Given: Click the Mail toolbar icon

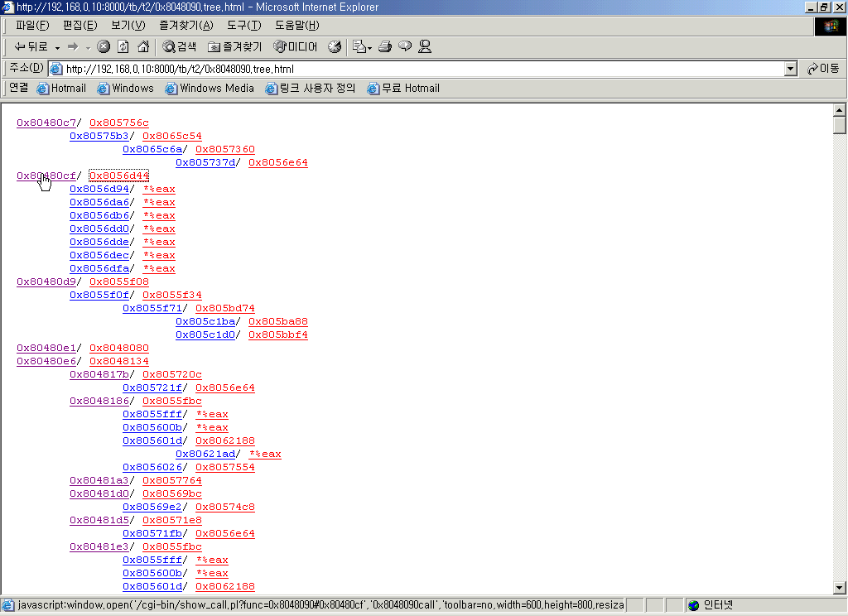Looking at the screenshot, I should (362, 47).
